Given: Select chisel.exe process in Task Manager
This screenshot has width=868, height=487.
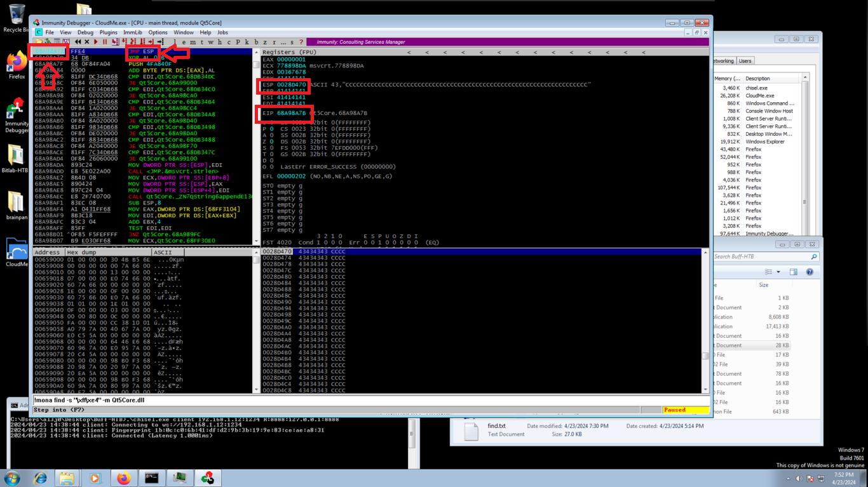Looking at the screenshot, I should [x=756, y=88].
